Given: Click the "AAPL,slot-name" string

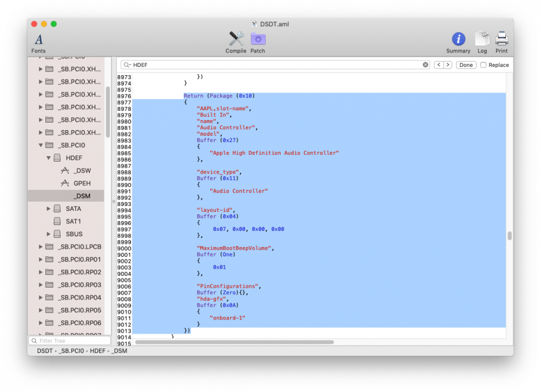Looking at the screenshot, I should click(x=222, y=108).
